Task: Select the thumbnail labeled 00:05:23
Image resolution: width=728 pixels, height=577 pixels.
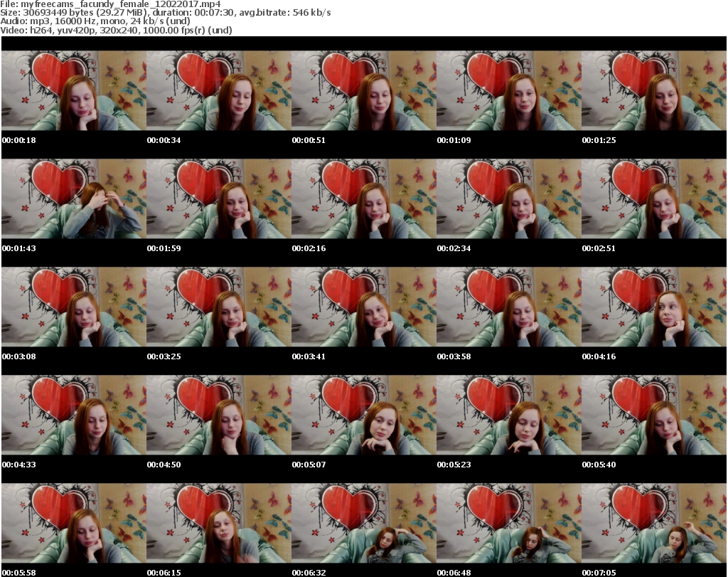Action: point(509,415)
